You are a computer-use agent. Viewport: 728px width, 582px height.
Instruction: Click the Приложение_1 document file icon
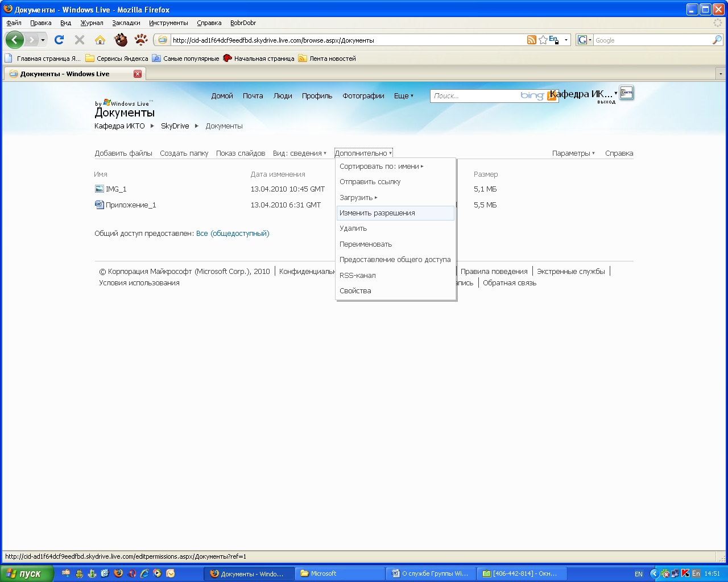pos(100,205)
